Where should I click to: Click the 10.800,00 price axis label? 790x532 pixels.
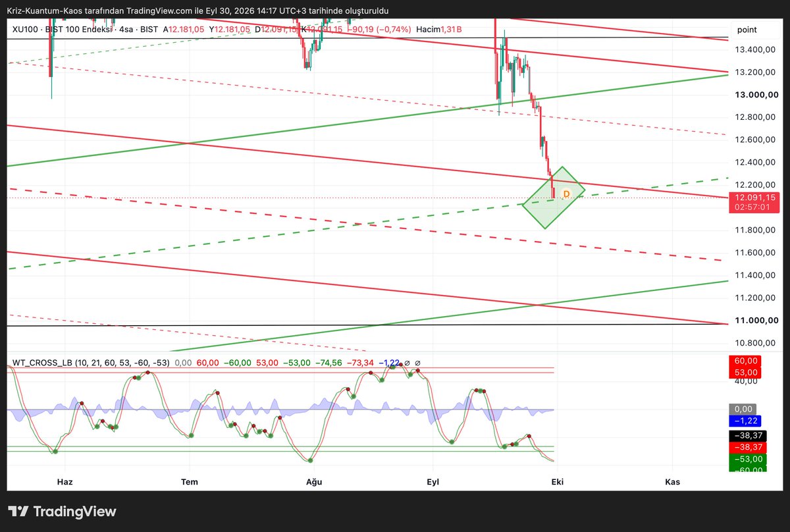(756, 343)
